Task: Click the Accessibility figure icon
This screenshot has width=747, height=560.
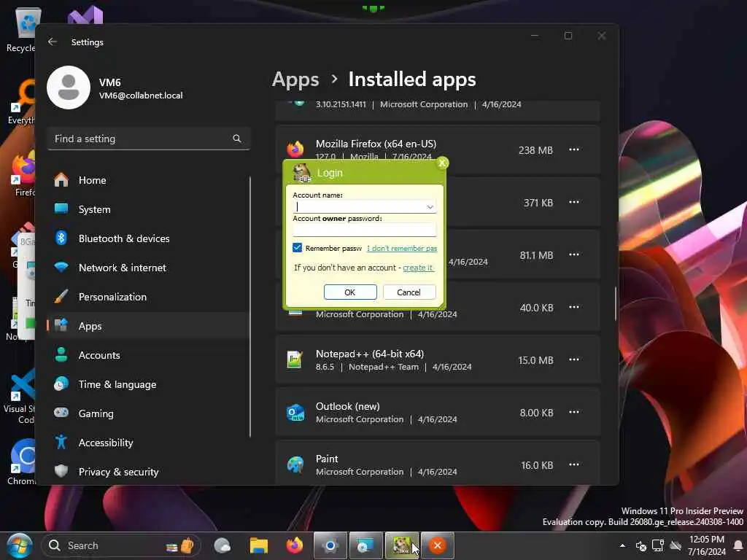Action: pos(61,443)
